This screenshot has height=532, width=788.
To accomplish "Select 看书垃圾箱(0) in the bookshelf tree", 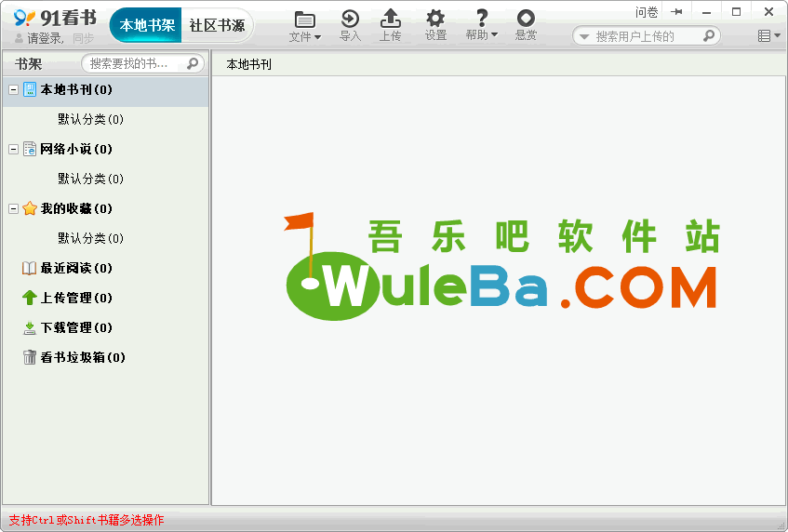I will 83,357.
